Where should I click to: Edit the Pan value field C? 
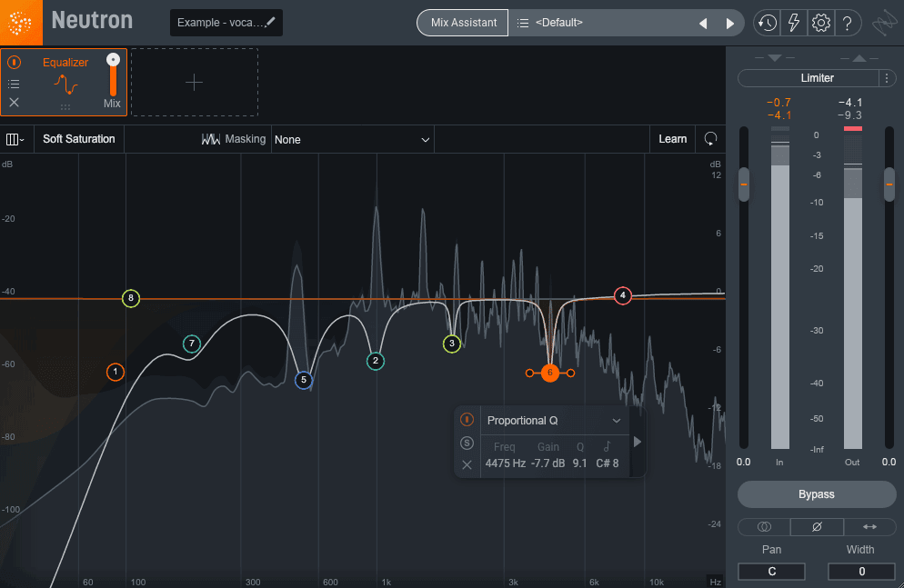[x=771, y=572]
